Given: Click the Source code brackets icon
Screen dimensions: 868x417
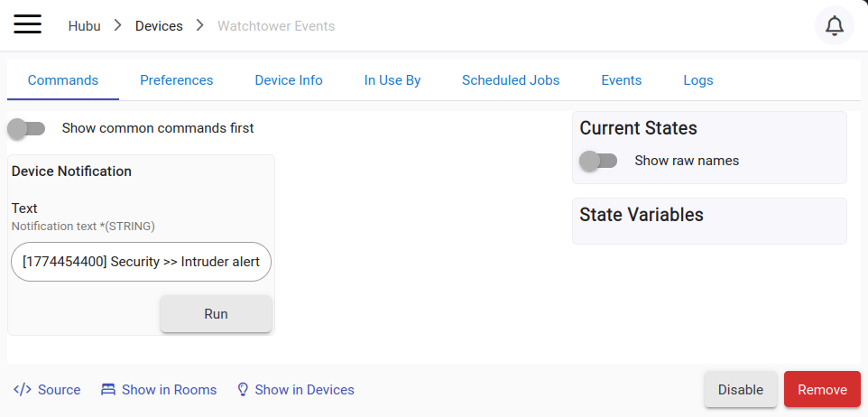Looking at the screenshot, I should tap(23, 389).
